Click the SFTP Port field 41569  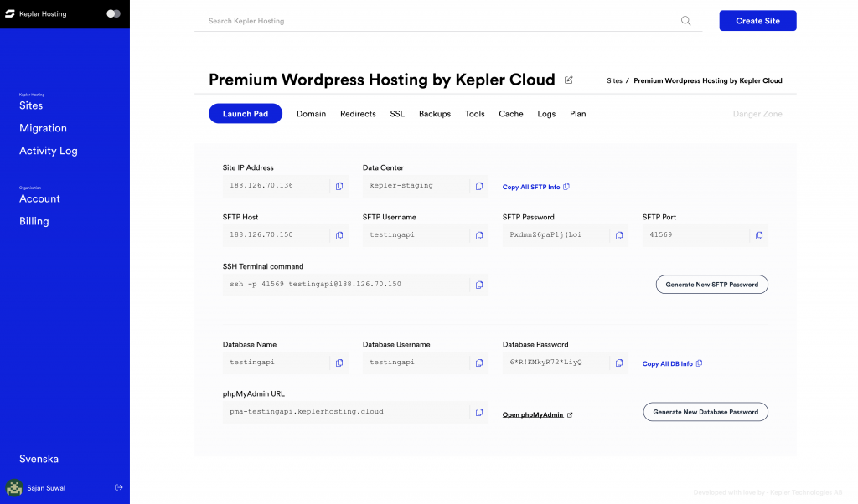coord(695,235)
